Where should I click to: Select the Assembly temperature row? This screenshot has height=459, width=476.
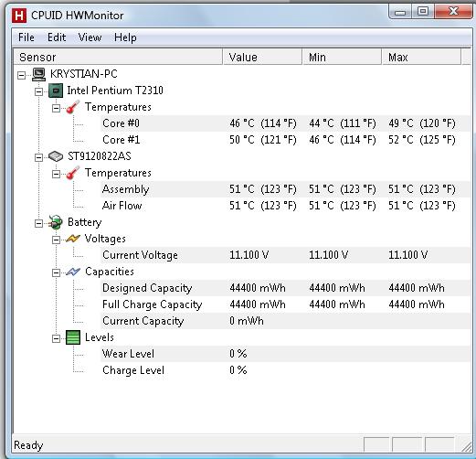pyautogui.click(x=286, y=189)
